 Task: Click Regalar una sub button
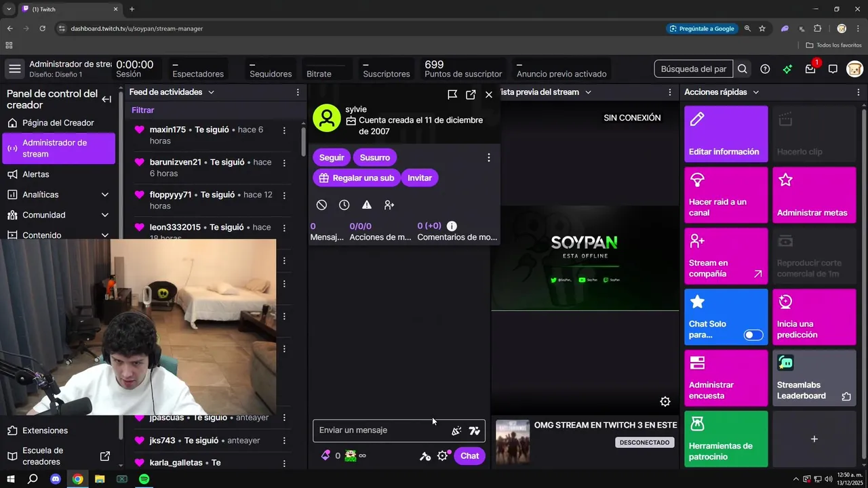coord(356,178)
